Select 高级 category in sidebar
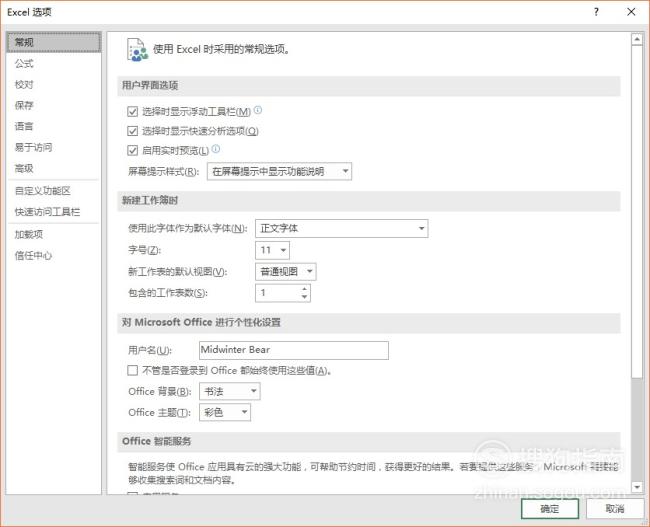 pos(54,168)
